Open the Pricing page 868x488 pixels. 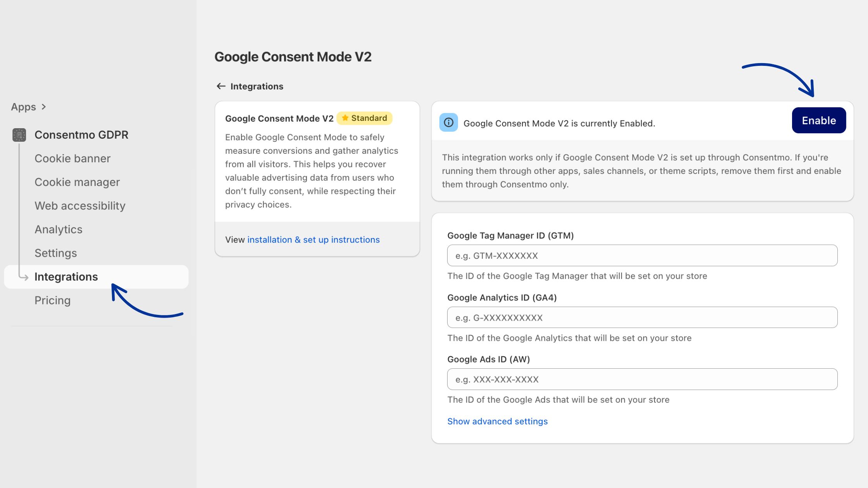point(53,300)
